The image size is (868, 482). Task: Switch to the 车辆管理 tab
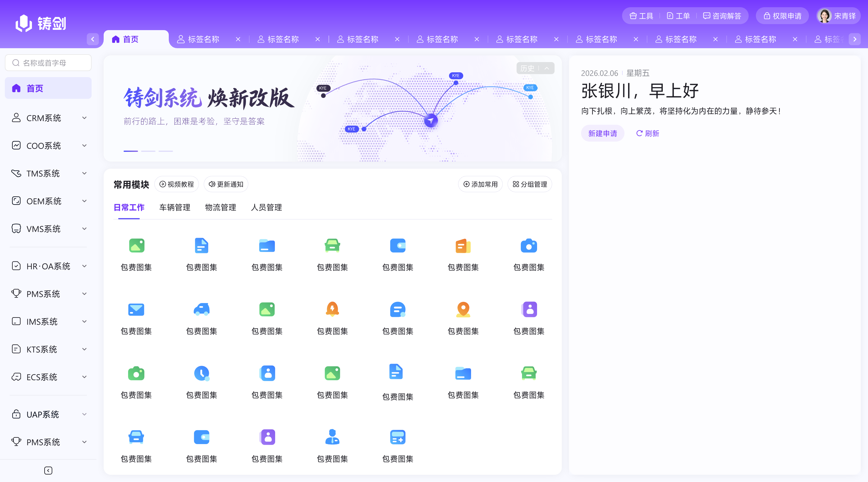point(175,208)
